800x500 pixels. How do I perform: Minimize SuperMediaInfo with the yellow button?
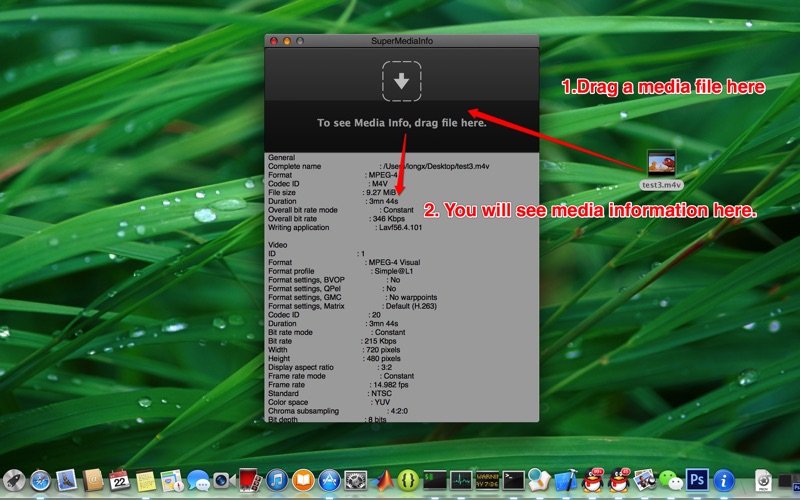coord(287,41)
